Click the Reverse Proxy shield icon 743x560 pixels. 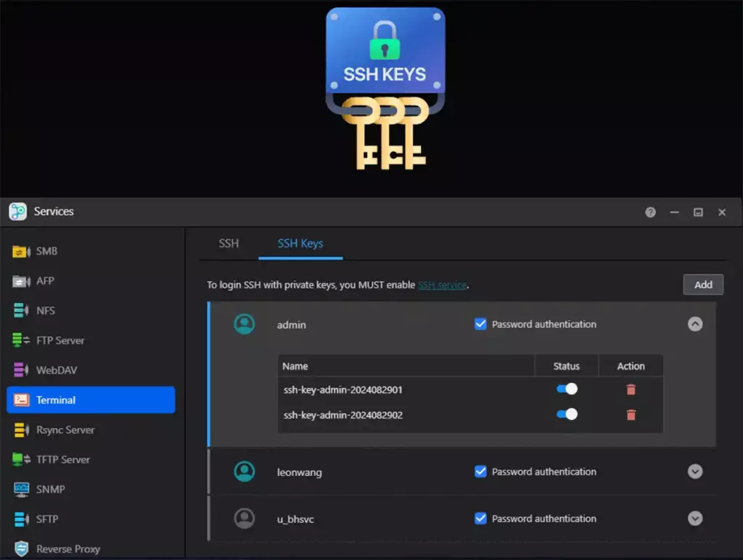[21, 548]
